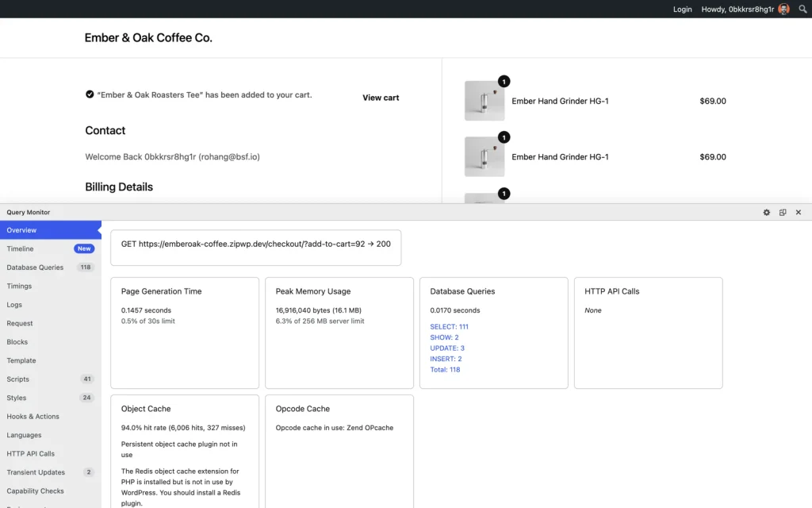
Task: Open the Logs panel
Action: pyautogui.click(x=50, y=305)
